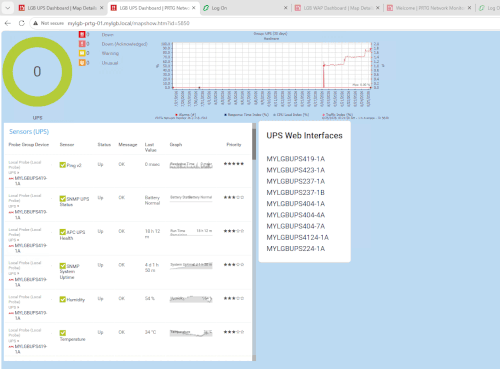The image size is (500, 369).
Task: Open the Ping sensor name link
Action: (74, 165)
